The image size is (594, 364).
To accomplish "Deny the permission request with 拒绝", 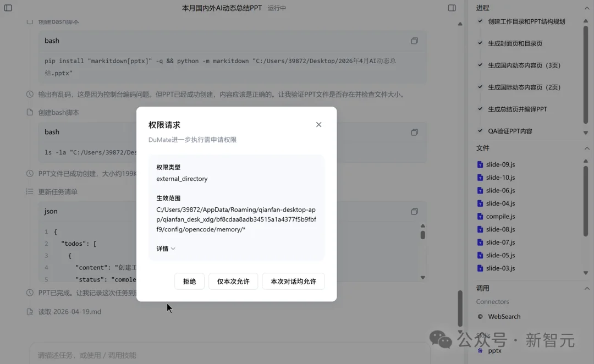I will pyautogui.click(x=189, y=281).
